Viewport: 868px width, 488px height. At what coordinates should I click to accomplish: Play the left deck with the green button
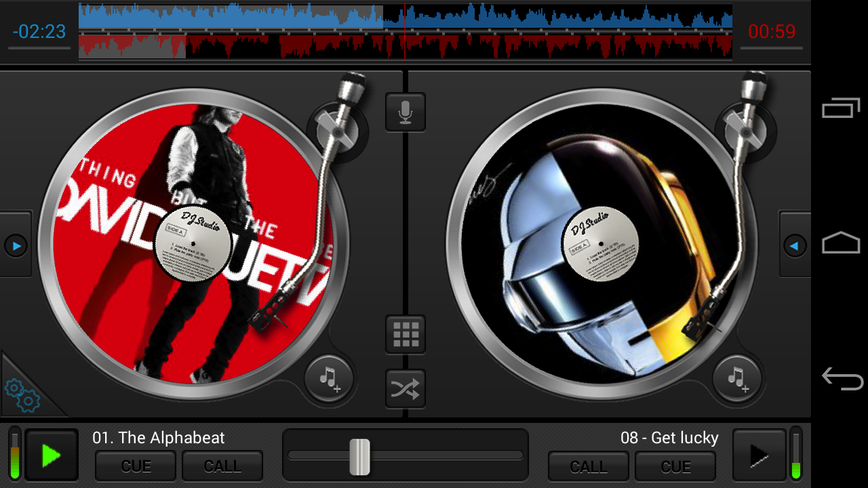click(x=52, y=455)
